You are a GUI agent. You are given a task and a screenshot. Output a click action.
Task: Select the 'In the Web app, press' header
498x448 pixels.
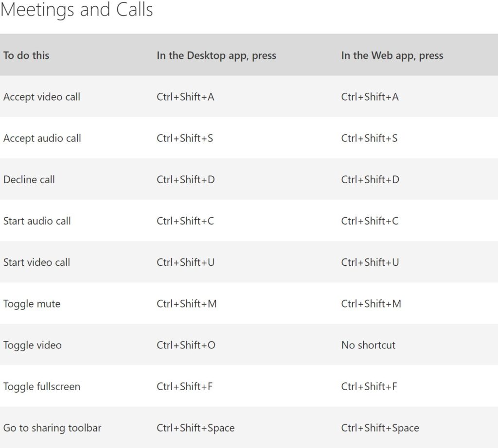[x=392, y=55]
